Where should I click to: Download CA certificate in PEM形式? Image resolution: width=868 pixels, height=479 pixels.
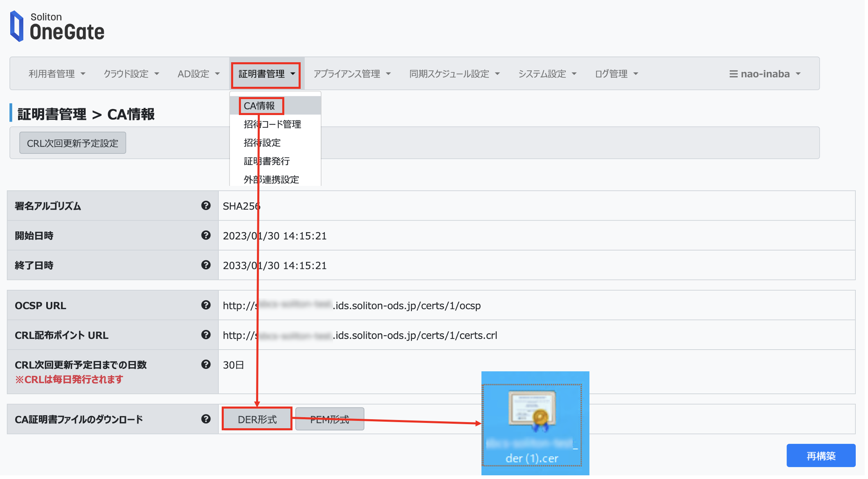click(x=330, y=419)
